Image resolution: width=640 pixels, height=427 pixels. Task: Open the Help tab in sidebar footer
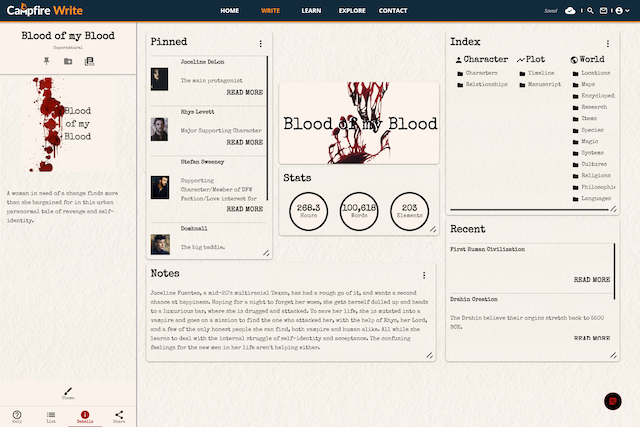pos(17,417)
